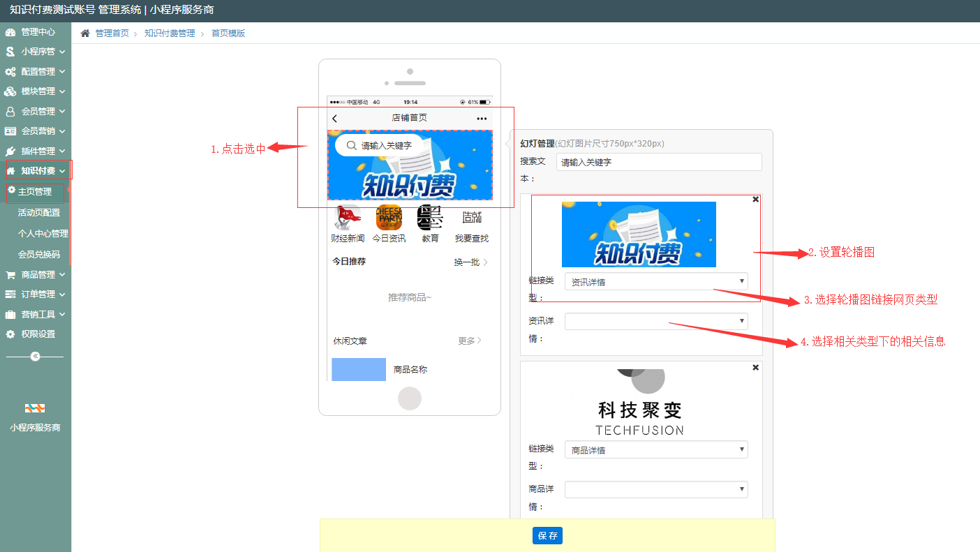
Task: Go to 管理首页 breadcrumb link
Action: point(112,33)
